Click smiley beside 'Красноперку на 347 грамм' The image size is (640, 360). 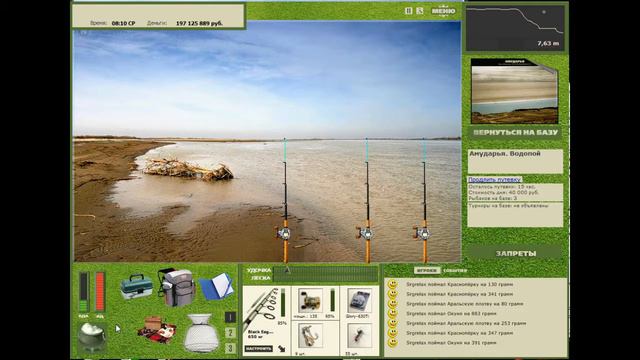click(x=393, y=333)
